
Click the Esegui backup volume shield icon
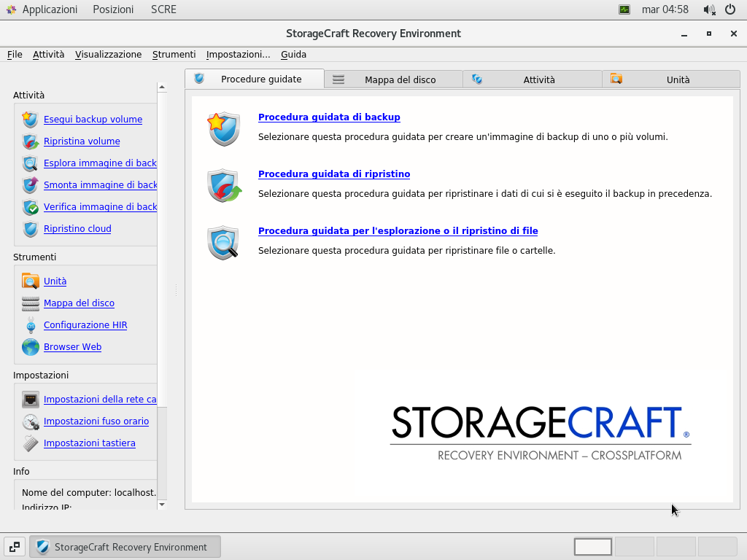click(30, 119)
